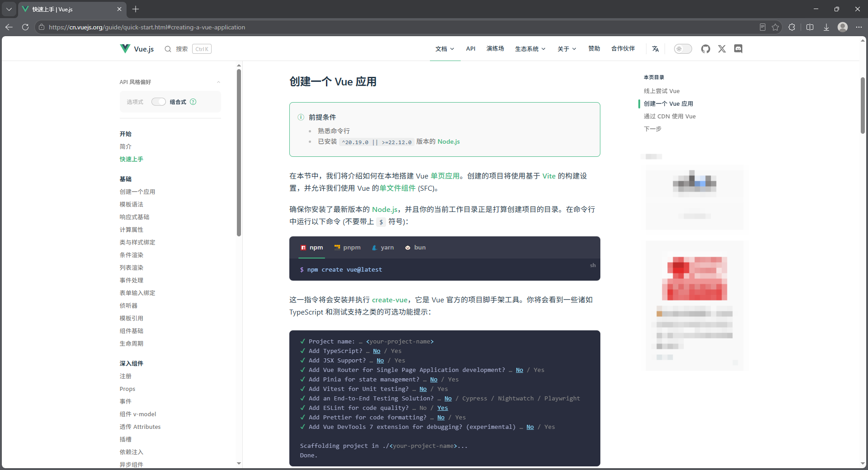Click the sidebar scroll-down arrow
This screenshot has height=470, width=868.
click(x=239, y=463)
